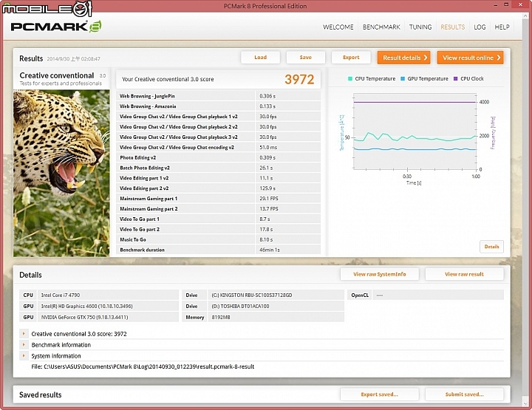Open Result details

pyautogui.click(x=404, y=58)
